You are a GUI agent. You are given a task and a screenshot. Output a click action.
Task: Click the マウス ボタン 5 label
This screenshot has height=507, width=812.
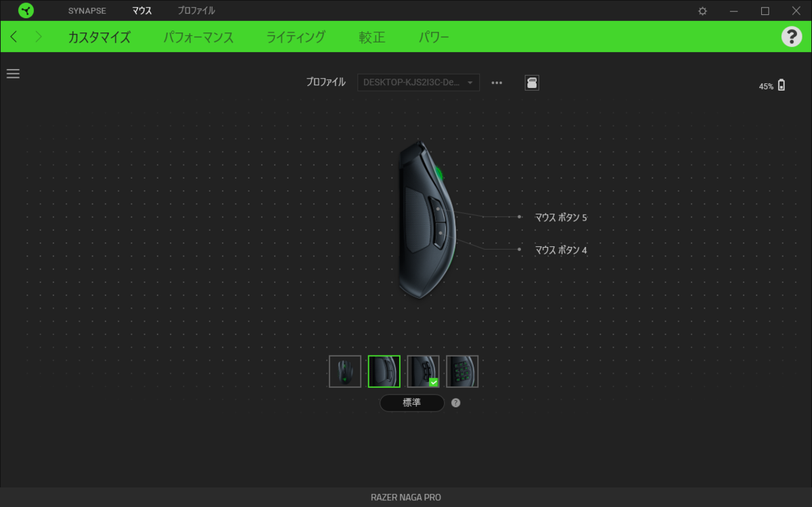[x=561, y=217]
